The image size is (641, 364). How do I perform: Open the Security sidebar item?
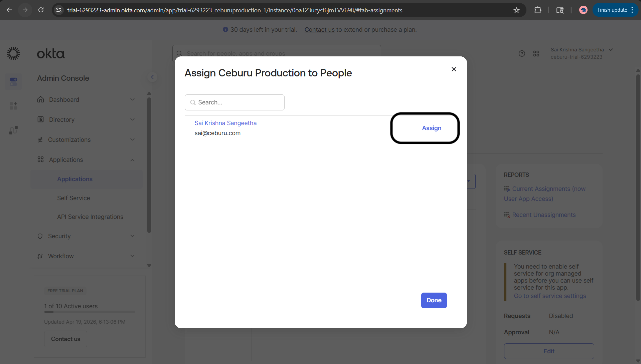86,236
